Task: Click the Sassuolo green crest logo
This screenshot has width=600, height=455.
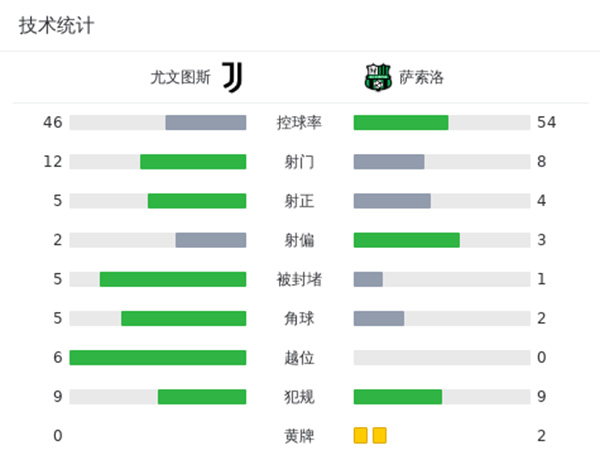Action: [376, 76]
